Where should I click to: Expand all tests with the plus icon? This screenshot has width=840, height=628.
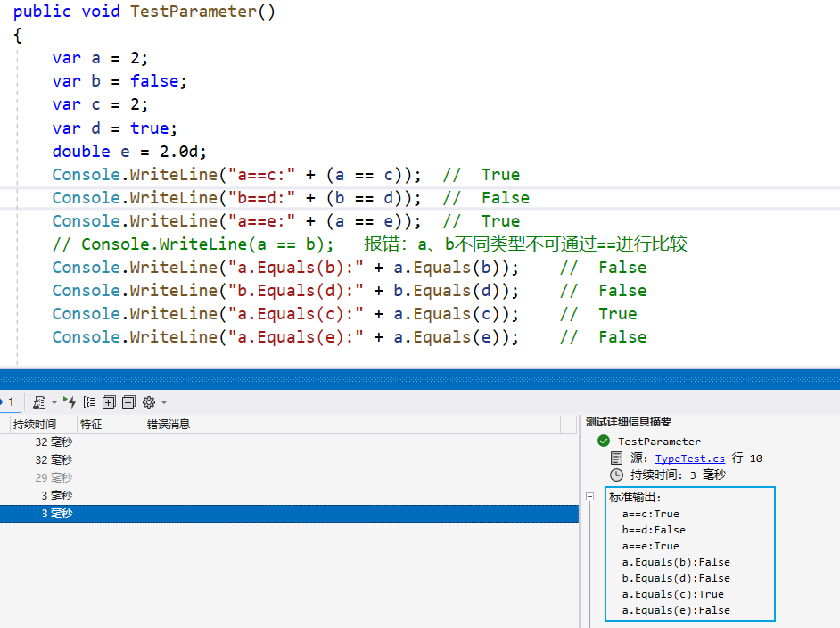[x=109, y=402]
